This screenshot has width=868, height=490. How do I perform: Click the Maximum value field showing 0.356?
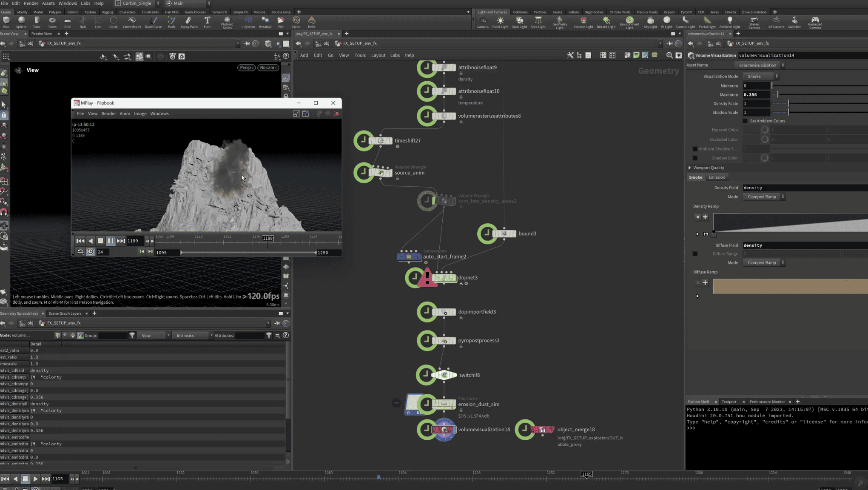point(756,94)
